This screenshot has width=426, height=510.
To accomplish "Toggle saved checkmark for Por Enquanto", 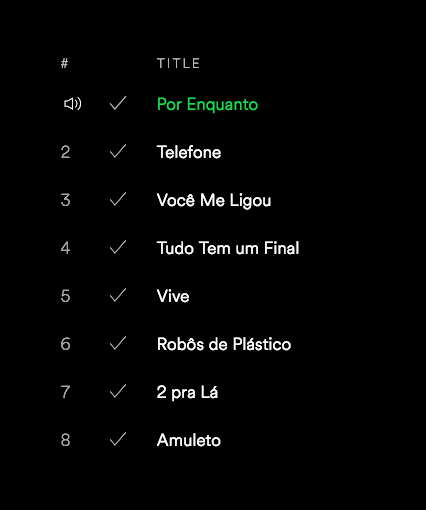I will tap(118, 103).
